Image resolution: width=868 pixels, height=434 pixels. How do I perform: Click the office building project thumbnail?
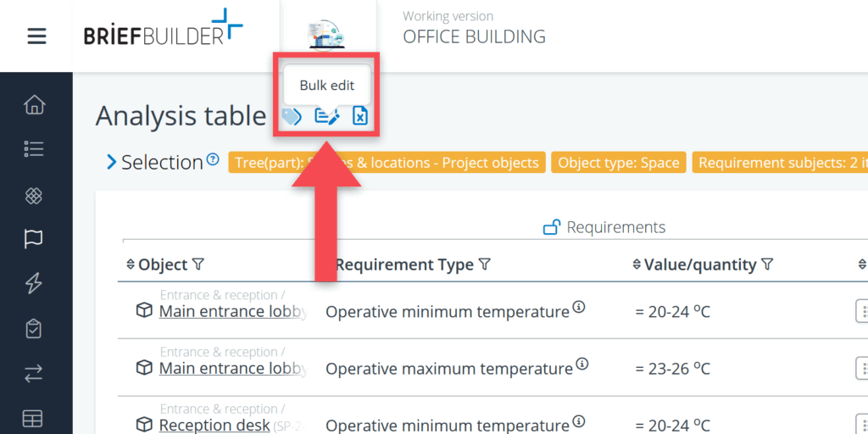pyautogui.click(x=328, y=36)
